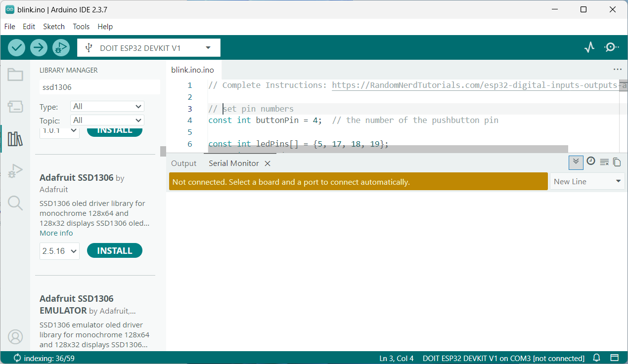628x364 pixels.
Task: Click the editor tab more options ellipsis
Action: coord(617,70)
